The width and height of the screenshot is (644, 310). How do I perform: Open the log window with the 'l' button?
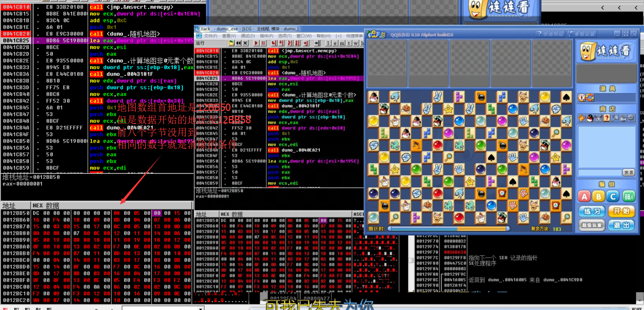coord(328,43)
